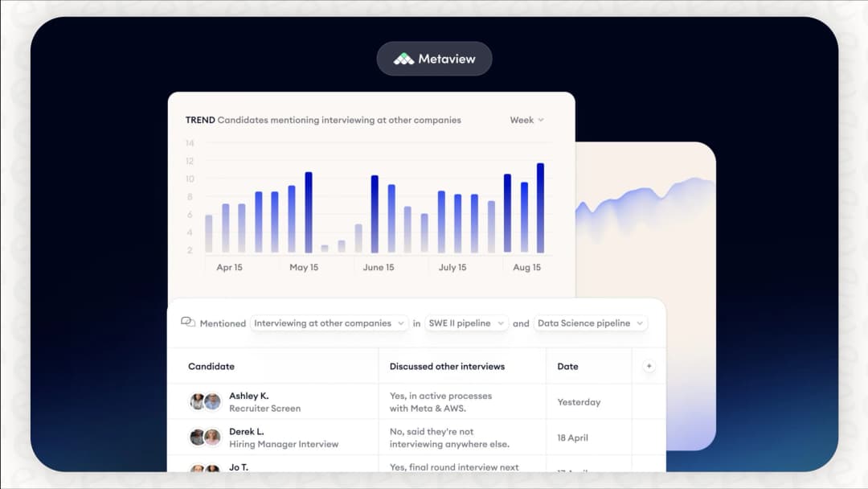This screenshot has height=489, width=868.
Task: Open the Week period dropdown
Action: [526, 120]
